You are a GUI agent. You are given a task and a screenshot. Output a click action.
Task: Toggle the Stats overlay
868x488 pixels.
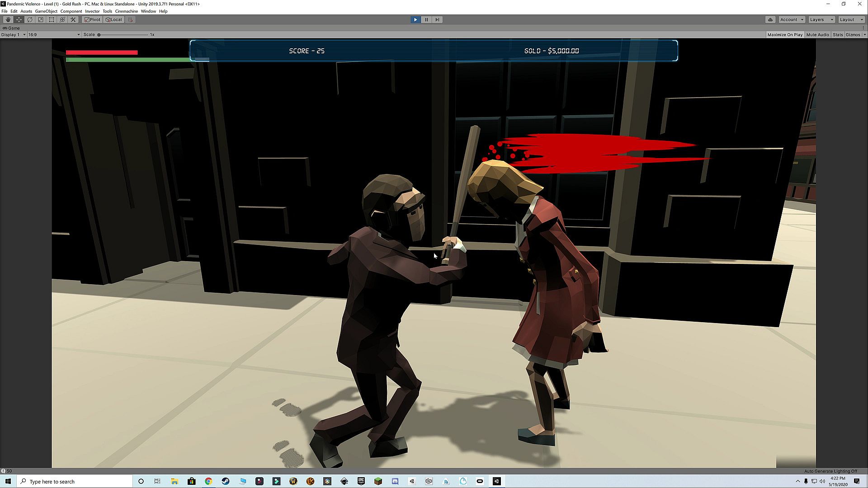838,34
